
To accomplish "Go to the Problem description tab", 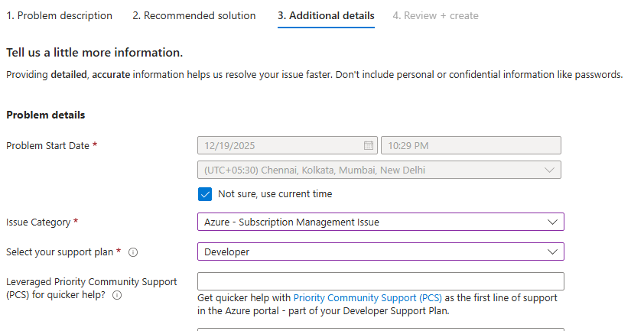I will [x=60, y=15].
